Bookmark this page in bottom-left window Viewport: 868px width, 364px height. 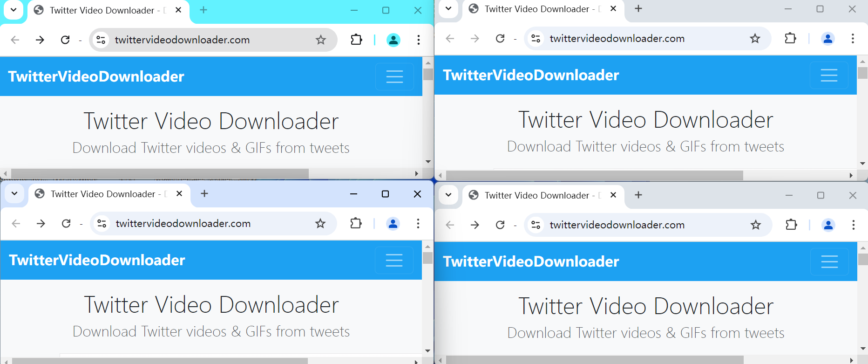(x=320, y=224)
